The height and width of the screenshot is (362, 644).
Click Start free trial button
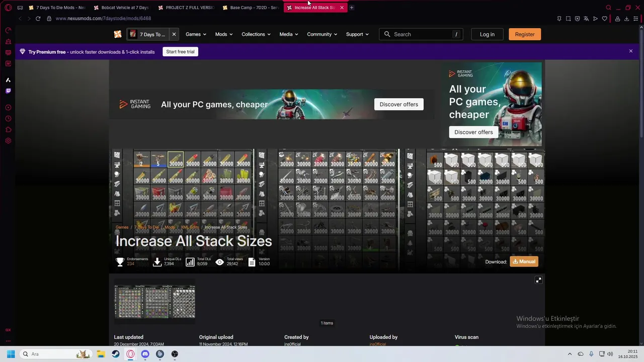pyautogui.click(x=180, y=52)
